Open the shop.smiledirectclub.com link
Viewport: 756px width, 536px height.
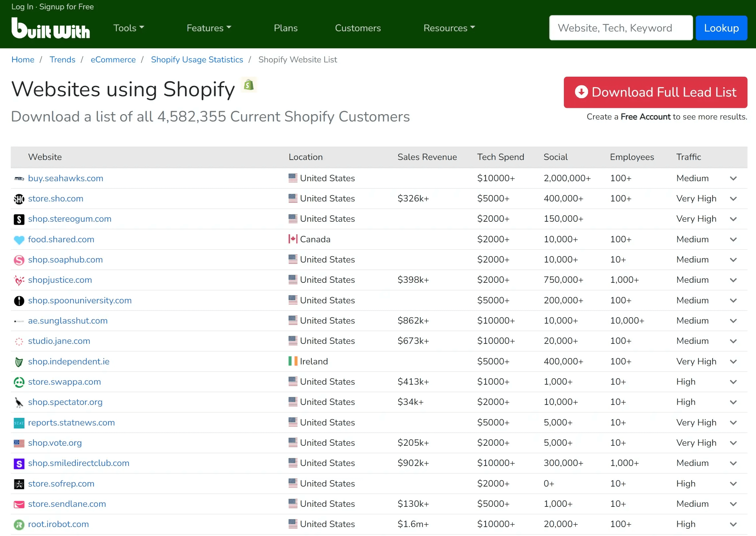point(79,463)
